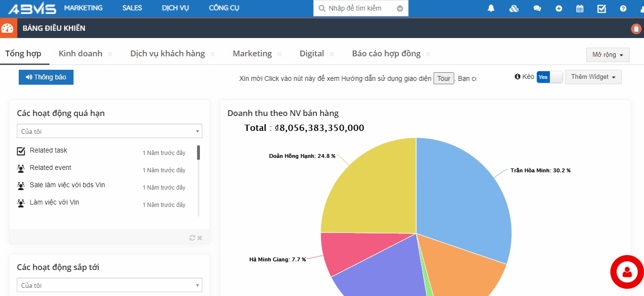Refresh the overdue activities widget

(x=192, y=238)
